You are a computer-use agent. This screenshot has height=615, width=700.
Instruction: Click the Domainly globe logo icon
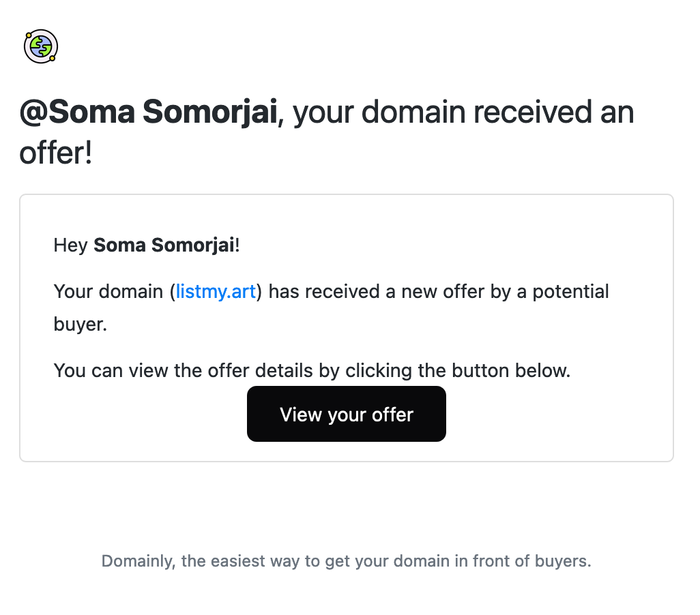pyautogui.click(x=41, y=46)
